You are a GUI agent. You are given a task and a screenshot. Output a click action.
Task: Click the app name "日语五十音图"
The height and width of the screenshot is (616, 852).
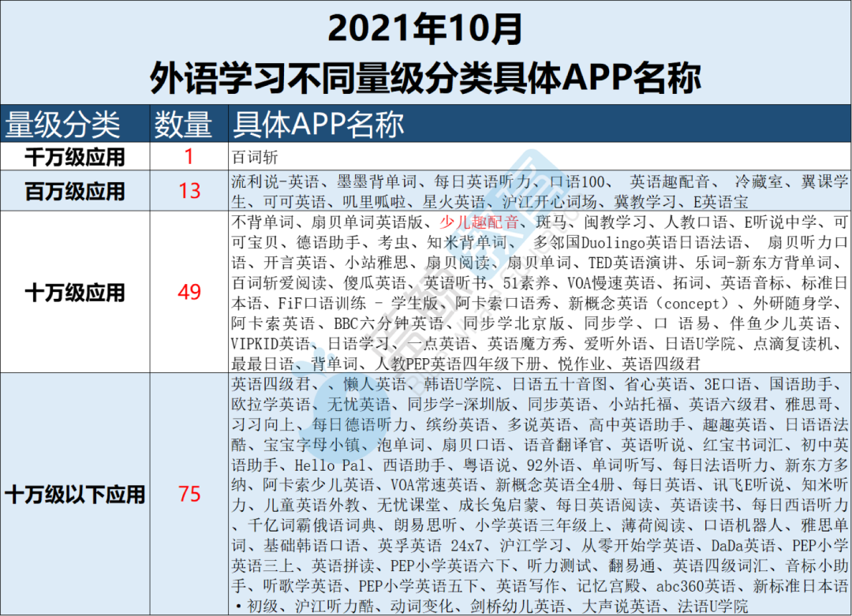pos(559,385)
